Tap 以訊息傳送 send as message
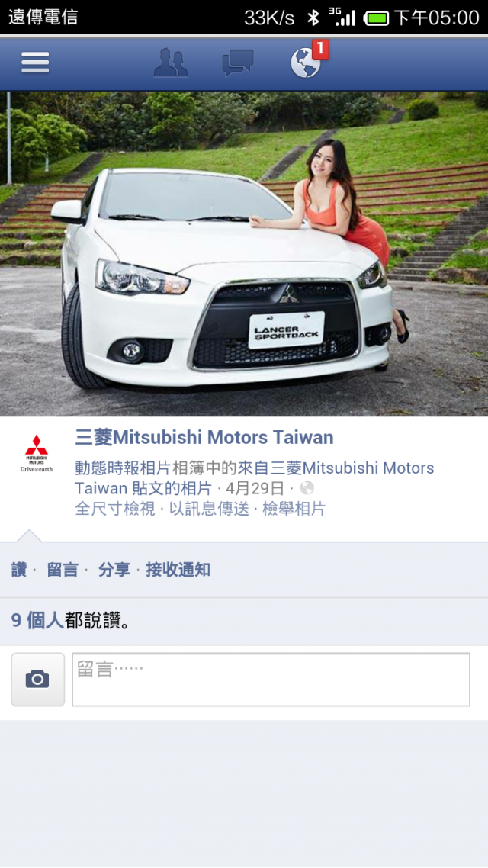488x868 pixels. [x=209, y=509]
